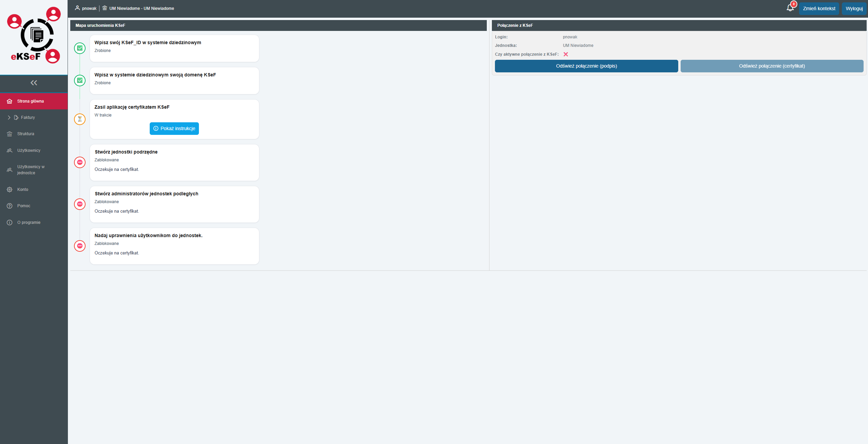Collapse the sidebar with the double chevron

click(x=34, y=83)
